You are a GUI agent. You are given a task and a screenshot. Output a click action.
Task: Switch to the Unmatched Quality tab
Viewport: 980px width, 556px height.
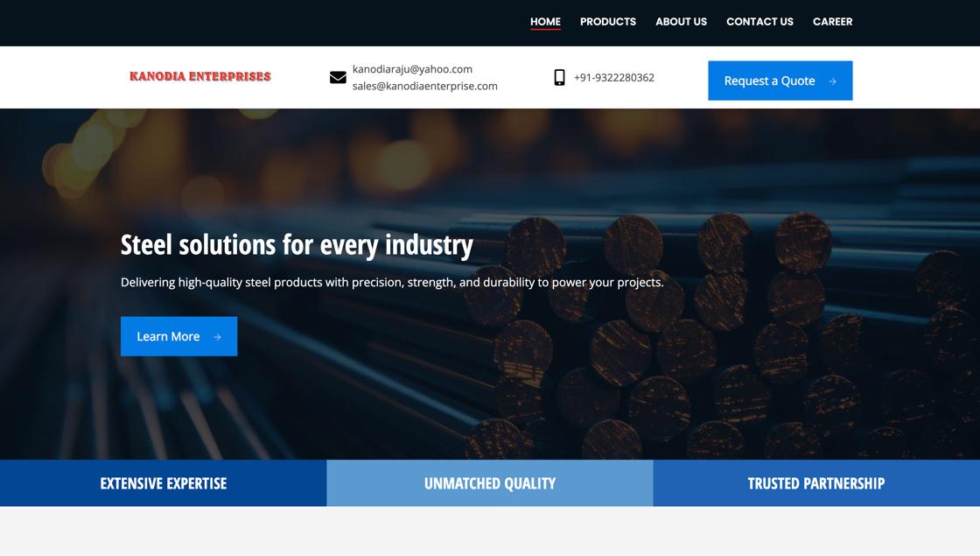489,483
